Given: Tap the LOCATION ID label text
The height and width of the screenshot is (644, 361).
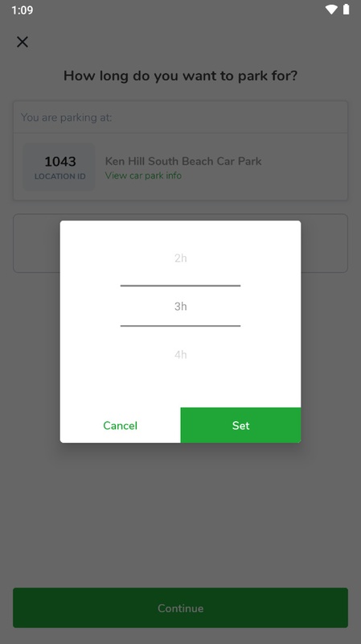Looking at the screenshot, I should 59,176.
